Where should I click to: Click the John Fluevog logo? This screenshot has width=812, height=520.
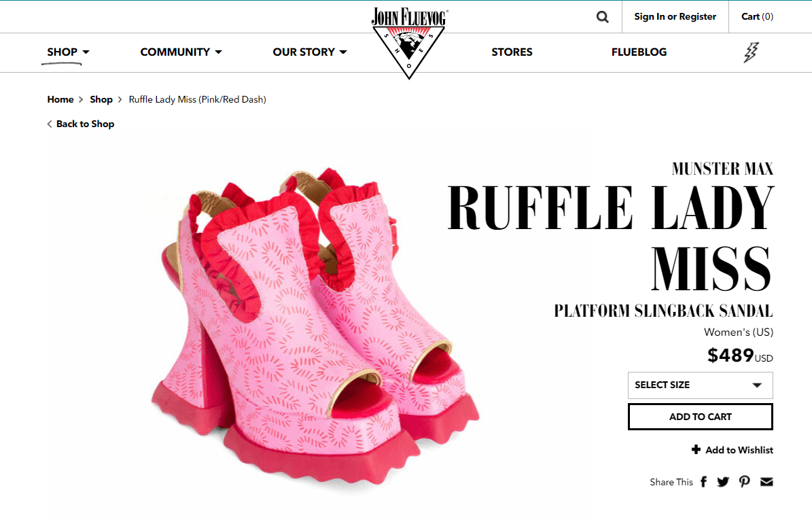click(409, 42)
